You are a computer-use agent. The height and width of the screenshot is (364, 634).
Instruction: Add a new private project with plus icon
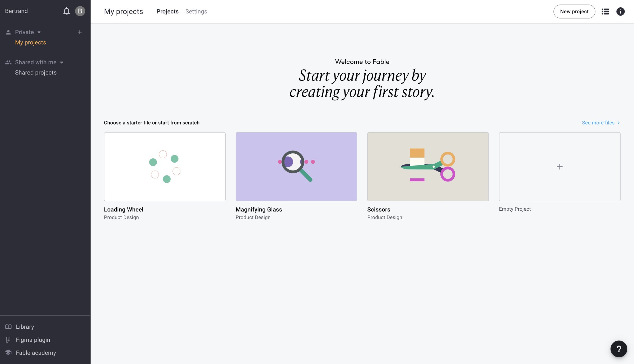[80, 32]
